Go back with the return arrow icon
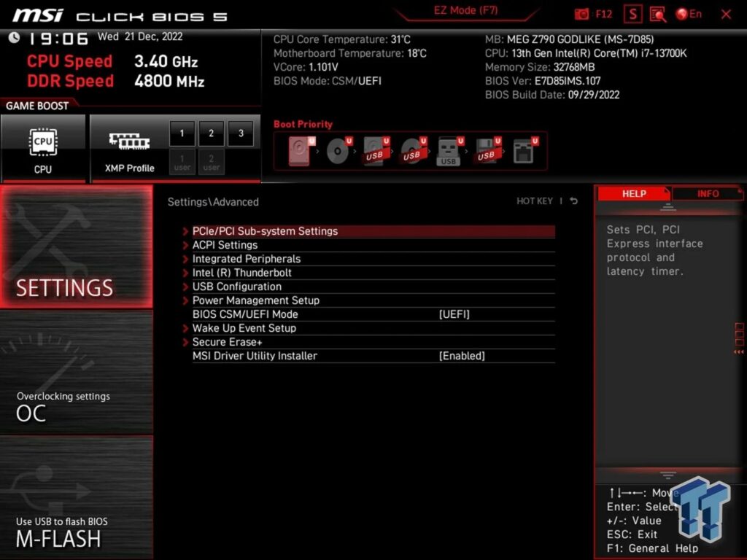The image size is (747, 560). [573, 201]
